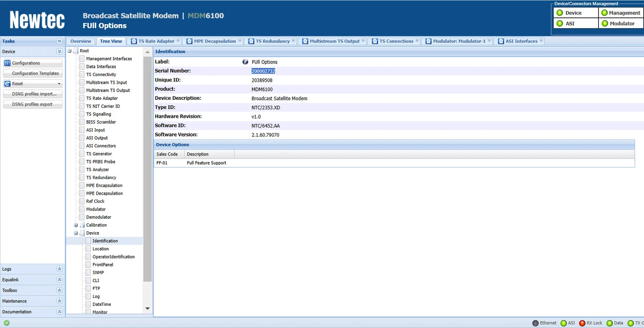Close the MPE Decapsulation tab

pos(240,40)
